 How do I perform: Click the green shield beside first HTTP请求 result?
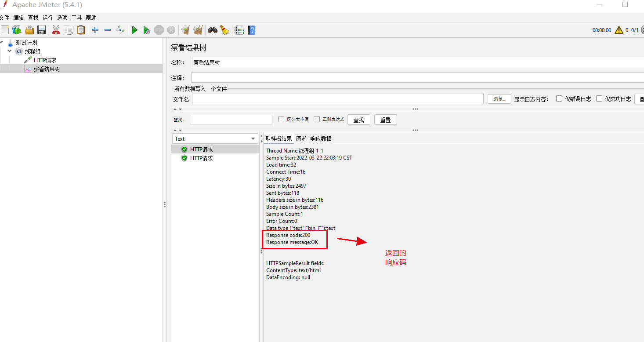pyautogui.click(x=185, y=149)
